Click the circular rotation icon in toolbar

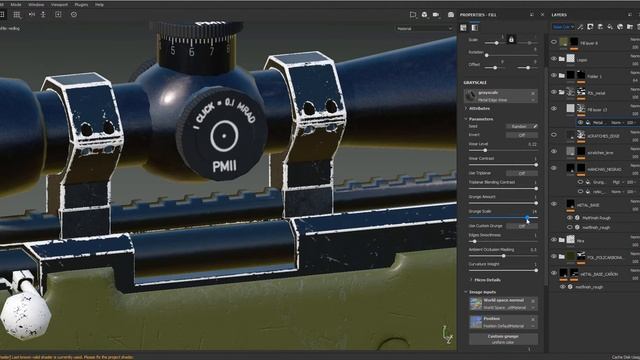pos(74,14)
